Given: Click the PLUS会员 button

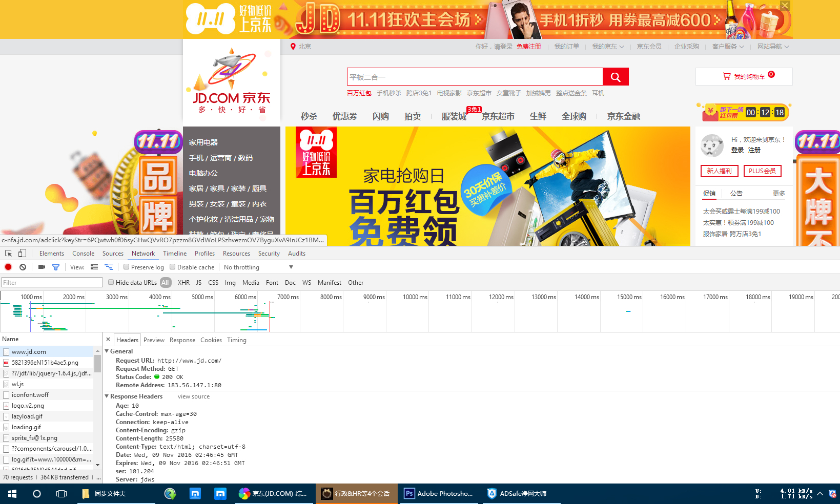Looking at the screenshot, I should click(762, 171).
